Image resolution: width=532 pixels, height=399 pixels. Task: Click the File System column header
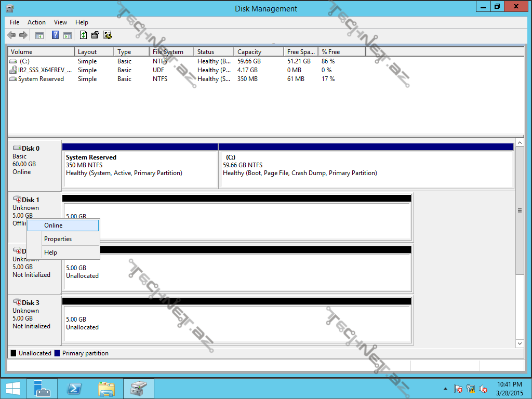click(x=168, y=52)
